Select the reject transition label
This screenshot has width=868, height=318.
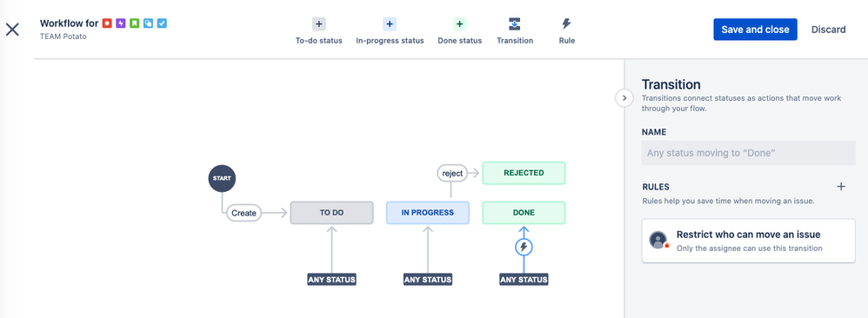point(452,173)
